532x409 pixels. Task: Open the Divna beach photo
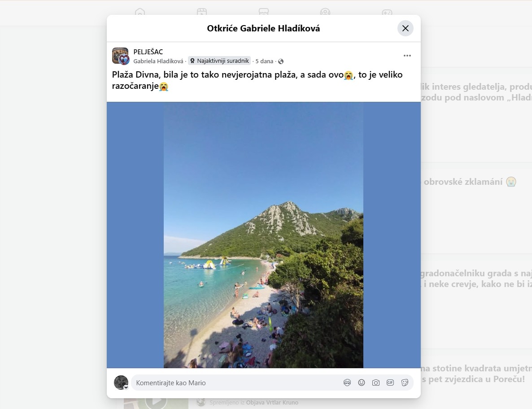[263, 235]
